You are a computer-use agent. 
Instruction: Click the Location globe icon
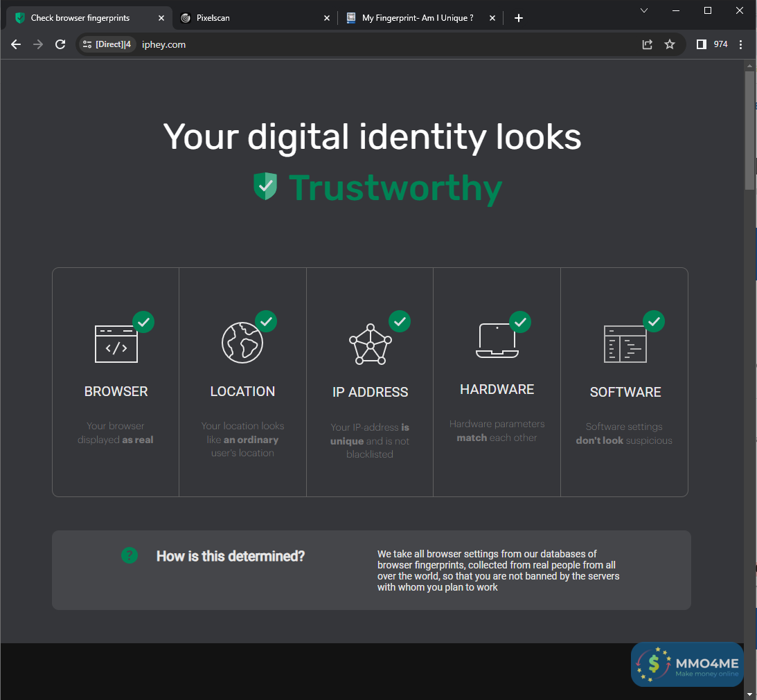[242, 342]
